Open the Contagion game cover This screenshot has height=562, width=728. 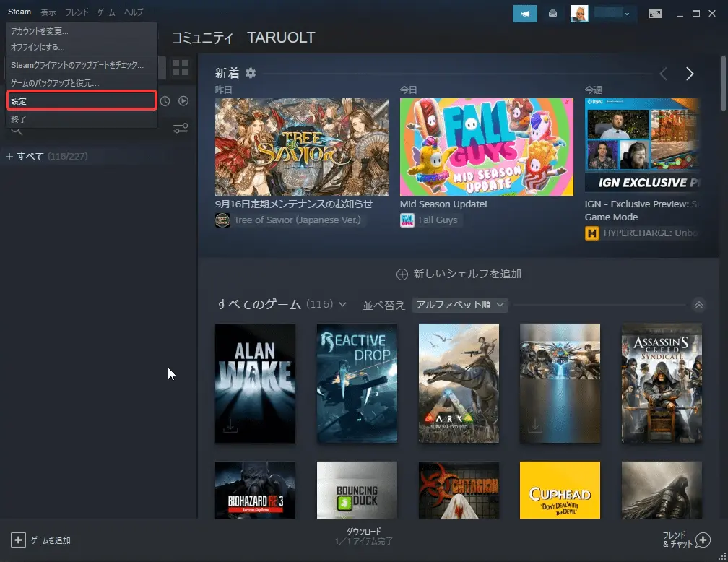point(459,490)
